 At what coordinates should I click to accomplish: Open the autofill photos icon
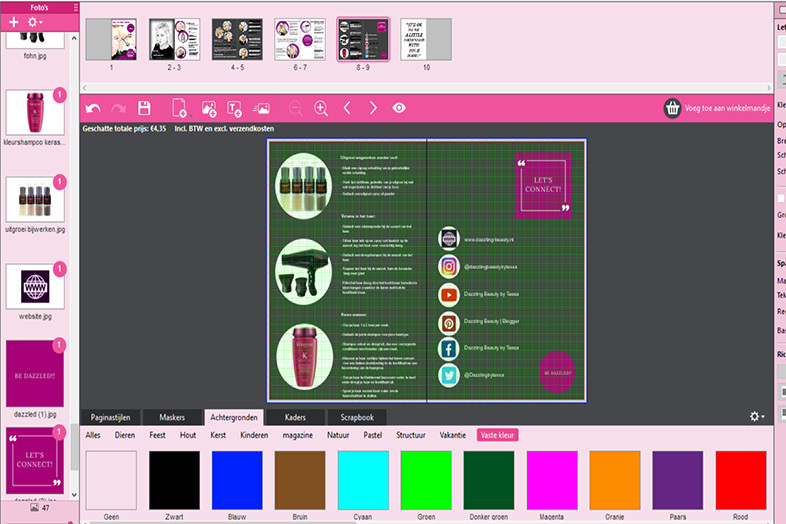click(x=262, y=108)
